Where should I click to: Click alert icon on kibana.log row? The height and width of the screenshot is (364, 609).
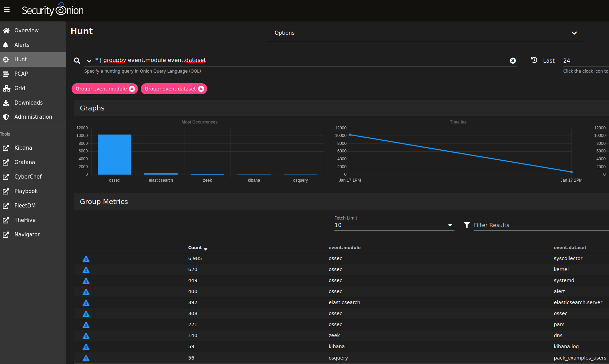click(x=86, y=347)
